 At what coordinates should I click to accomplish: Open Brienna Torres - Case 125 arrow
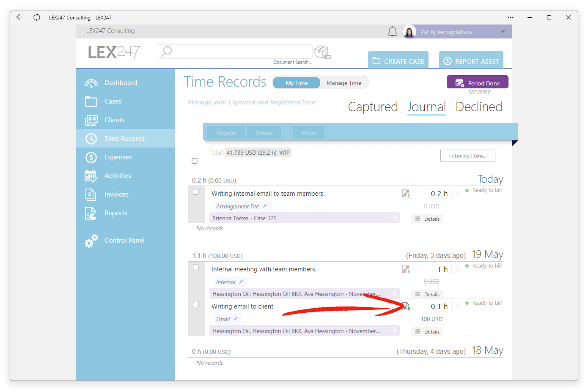coord(393,218)
